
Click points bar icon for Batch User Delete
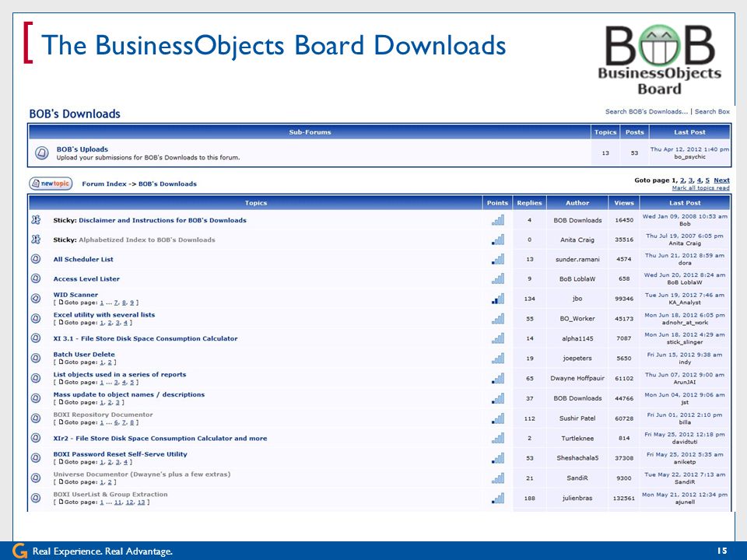498,358
